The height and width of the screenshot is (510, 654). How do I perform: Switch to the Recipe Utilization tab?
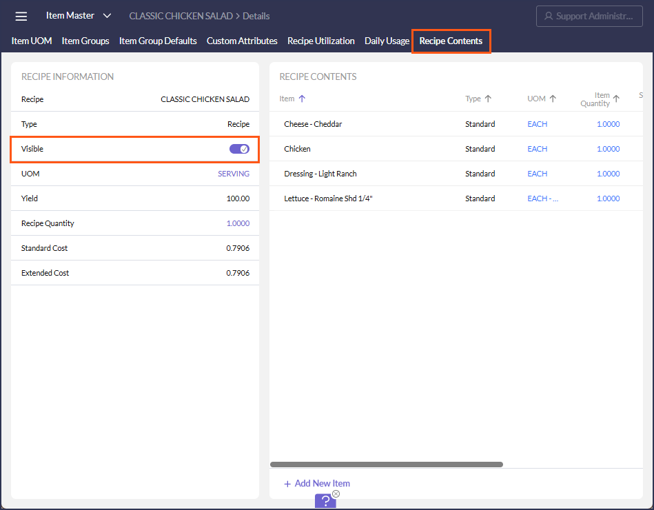tap(321, 41)
